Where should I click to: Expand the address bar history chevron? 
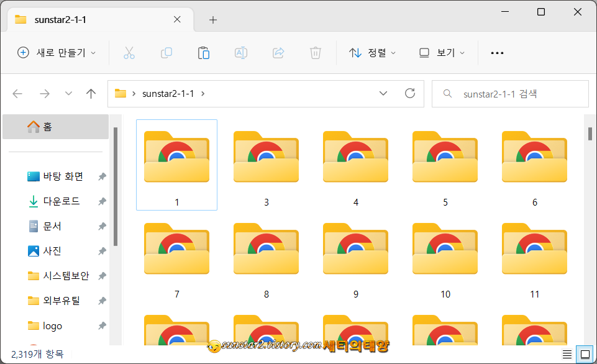click(383, 93)
